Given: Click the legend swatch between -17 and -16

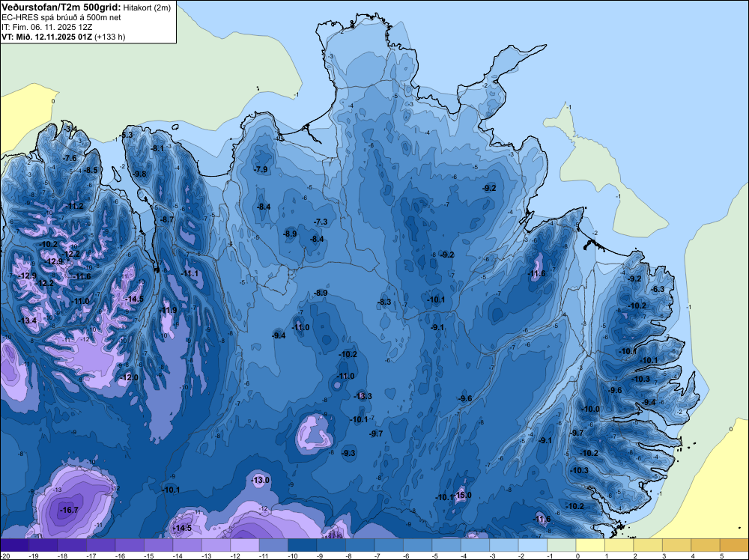Looking at the screenshot, I should (101, 545).
